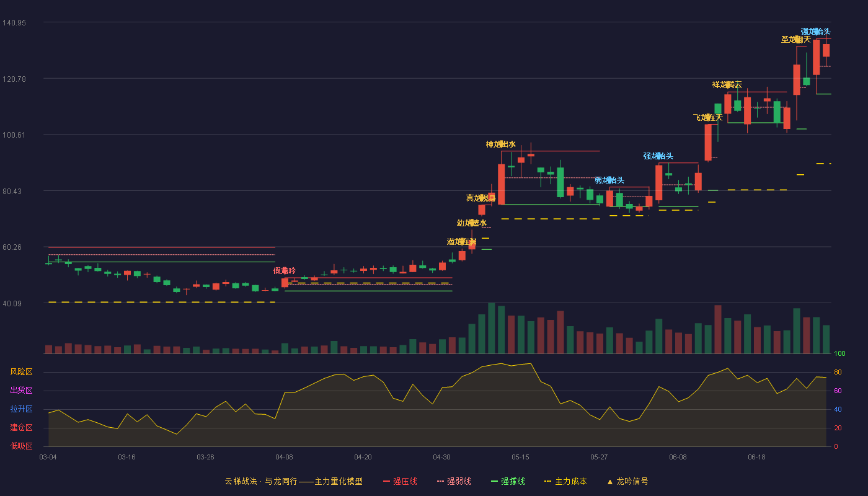This screenshot has height=496, width=868.
Task: Click the orange 80 indicator scale value
Action: point(838,373)
